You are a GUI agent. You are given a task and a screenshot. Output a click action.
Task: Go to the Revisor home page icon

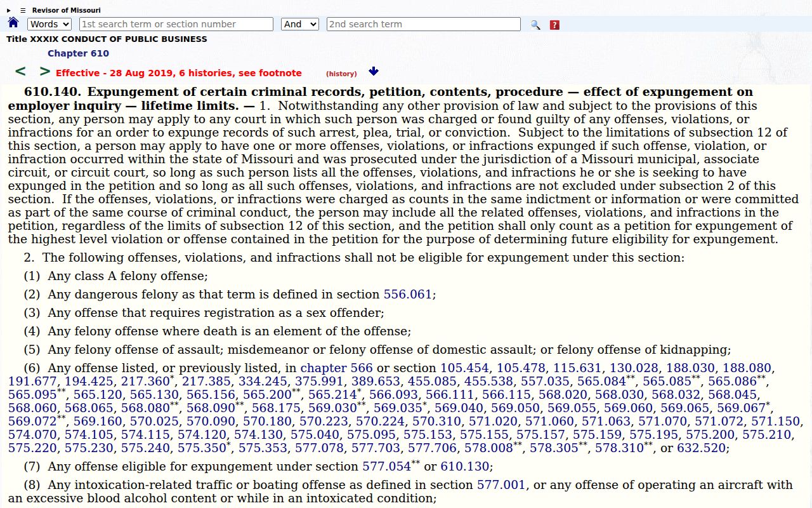[13, 23]
